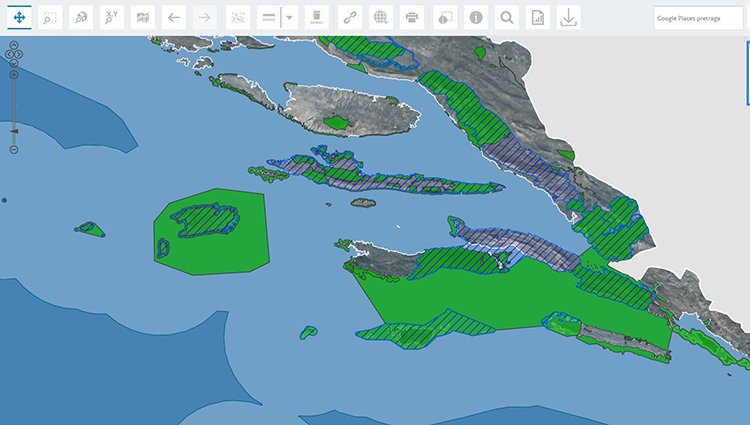Open the magnifier search tool
Screen dimensions: 750x425
[507, 18]
